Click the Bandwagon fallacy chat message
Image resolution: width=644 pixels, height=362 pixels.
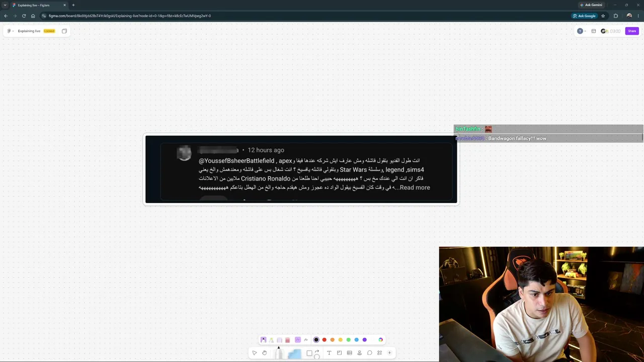point(517,138)
